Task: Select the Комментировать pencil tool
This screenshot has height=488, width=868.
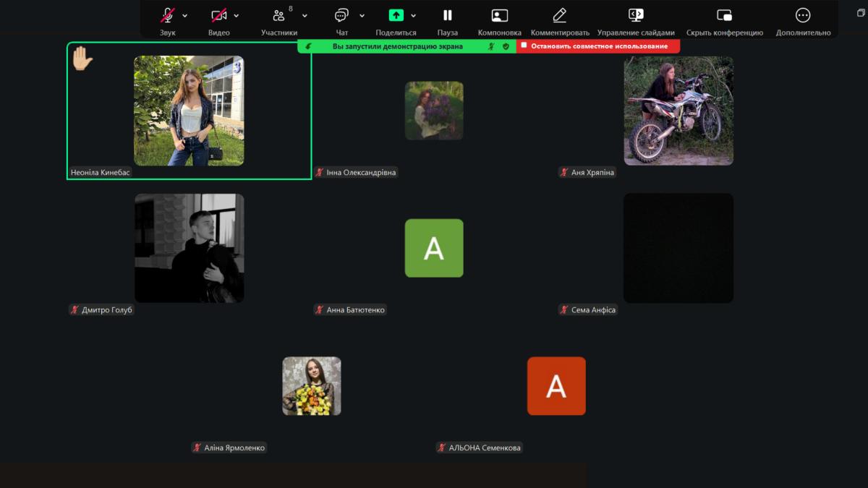Action: coord(559,16)
